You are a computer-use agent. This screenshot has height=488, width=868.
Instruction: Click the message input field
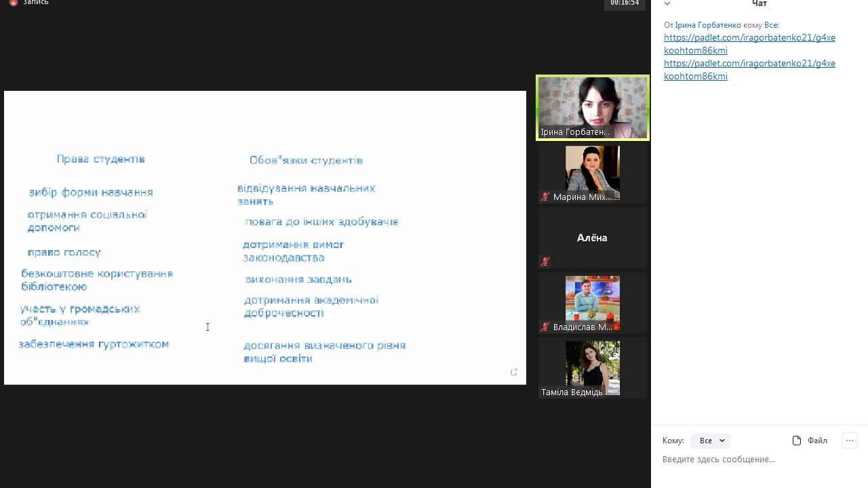pos(753,460)
